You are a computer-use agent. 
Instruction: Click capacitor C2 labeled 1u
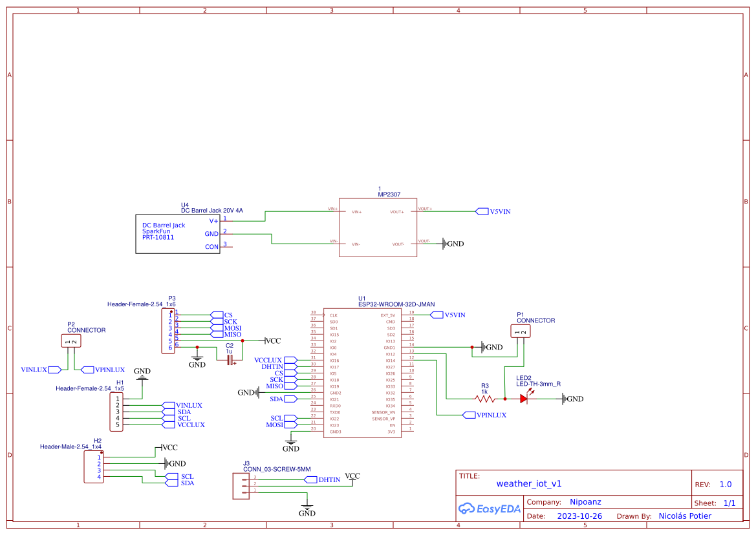(x=231, y=360)
